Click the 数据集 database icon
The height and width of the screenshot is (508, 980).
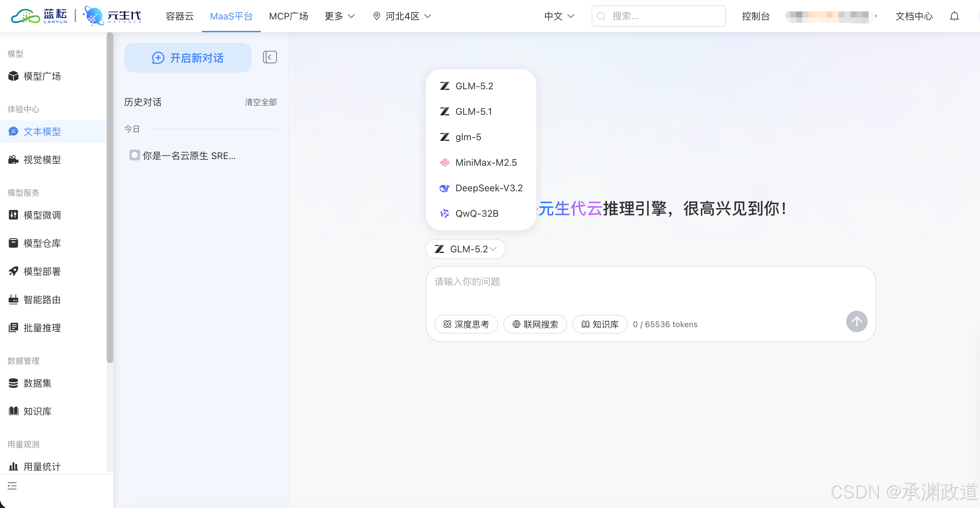pos(13,383)
